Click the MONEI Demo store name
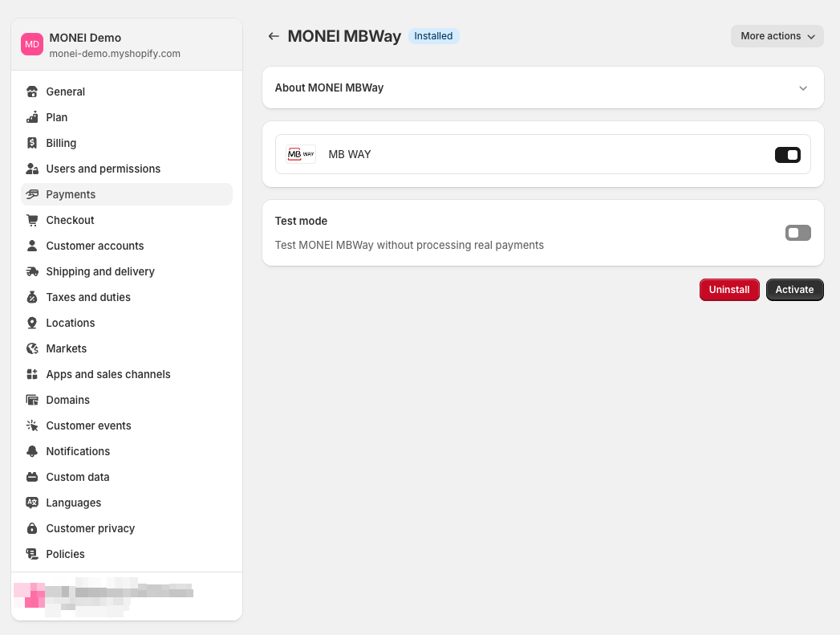Viewport: 840px width, 635px height. 85,38
